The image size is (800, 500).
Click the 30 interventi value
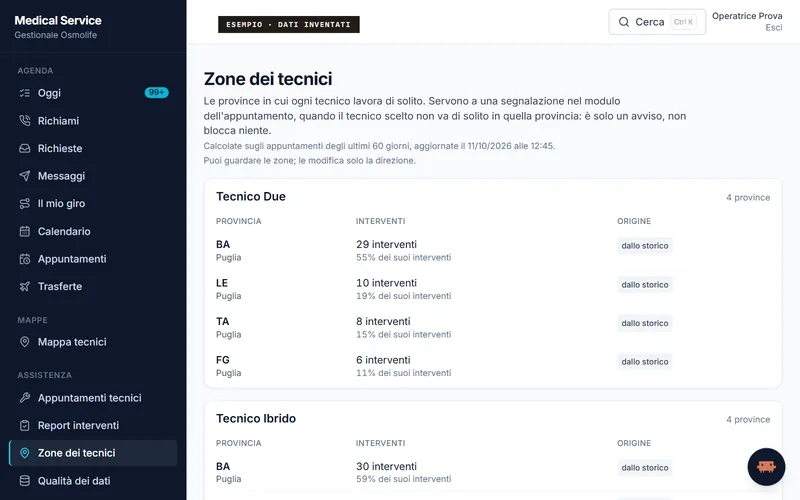[386, 466]
